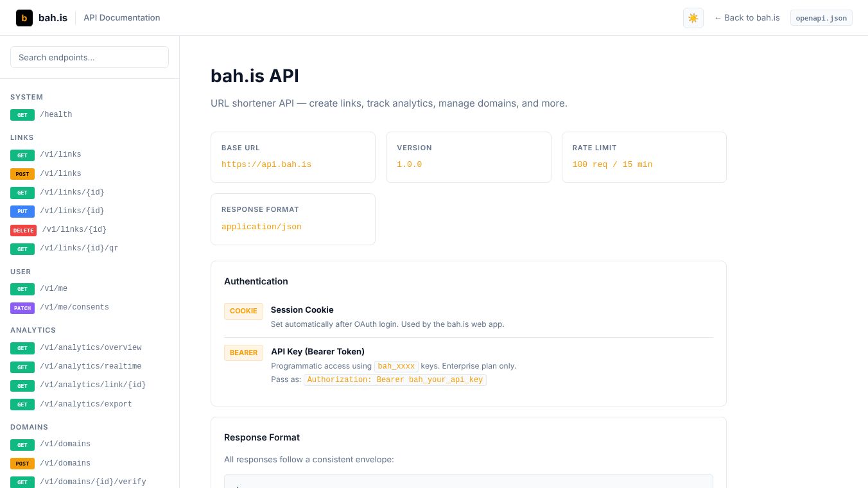Click the ANALYTICS sidebar section label

pos(33,330)
